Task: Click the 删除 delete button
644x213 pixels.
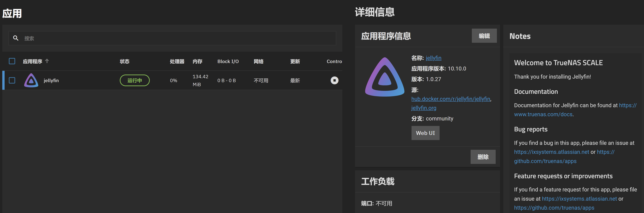Action: click(x=483, y=157)
